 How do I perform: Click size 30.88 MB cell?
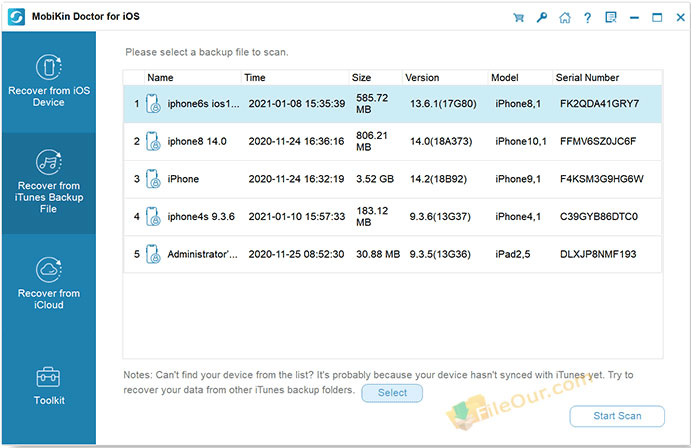tap(378, 254)
